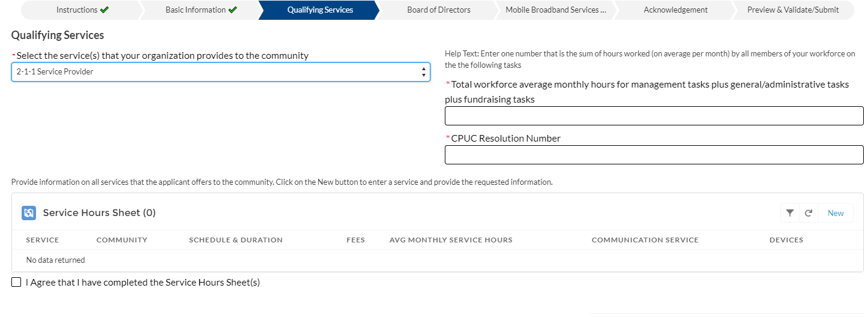Click the total workforce monthly hours field
Screen dimensions: 868x318
click(x=654, y=116)
